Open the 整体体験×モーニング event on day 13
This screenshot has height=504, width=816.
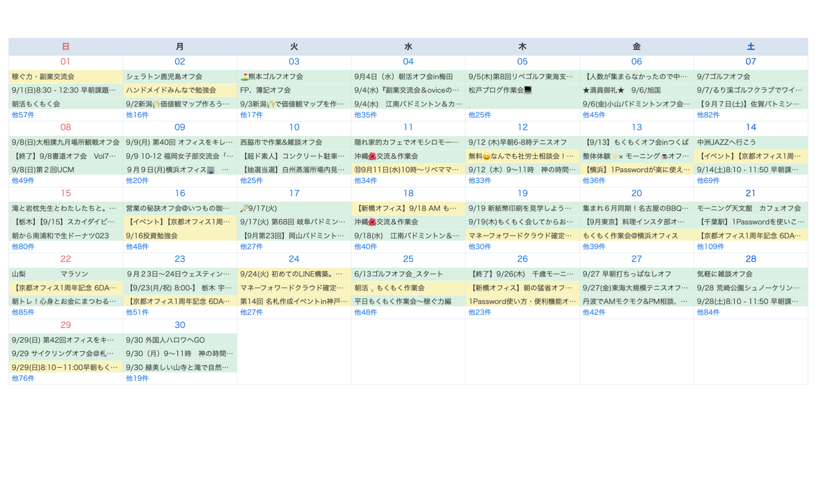coord(635,156)
